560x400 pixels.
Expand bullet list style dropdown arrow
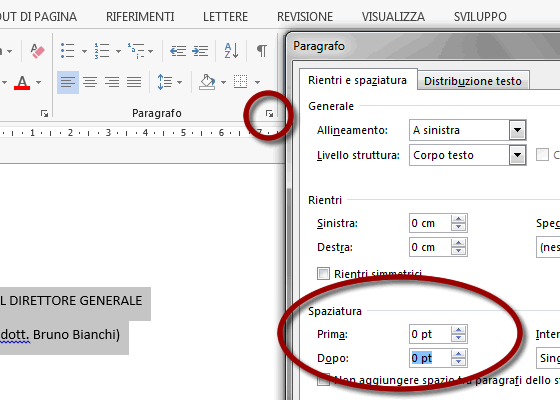point(84,51)
